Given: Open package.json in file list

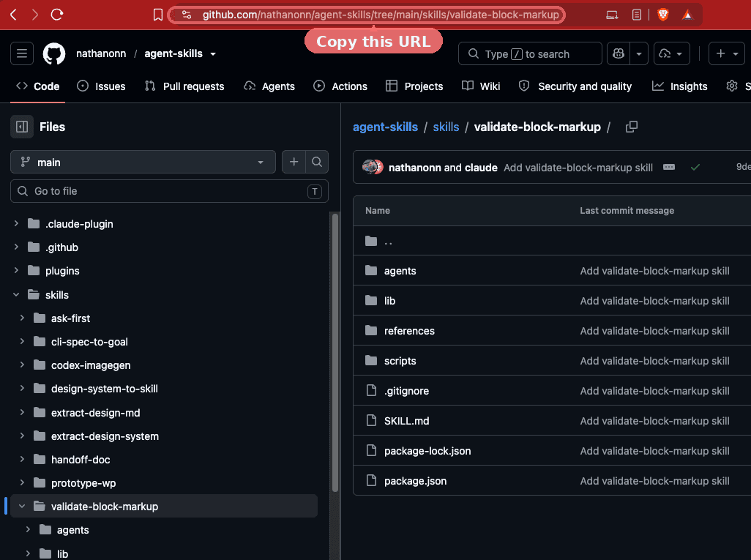Looking at the screenshot, I should coord(415,481).
